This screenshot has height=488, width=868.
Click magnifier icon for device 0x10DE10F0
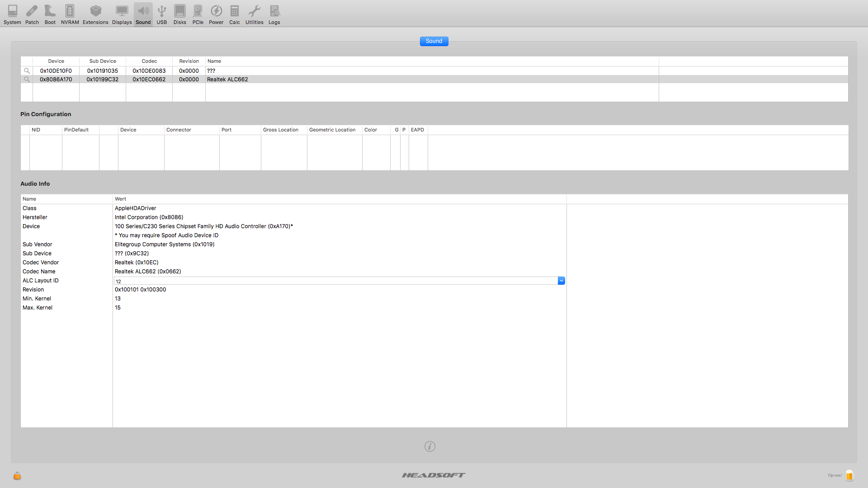point(27,71)
